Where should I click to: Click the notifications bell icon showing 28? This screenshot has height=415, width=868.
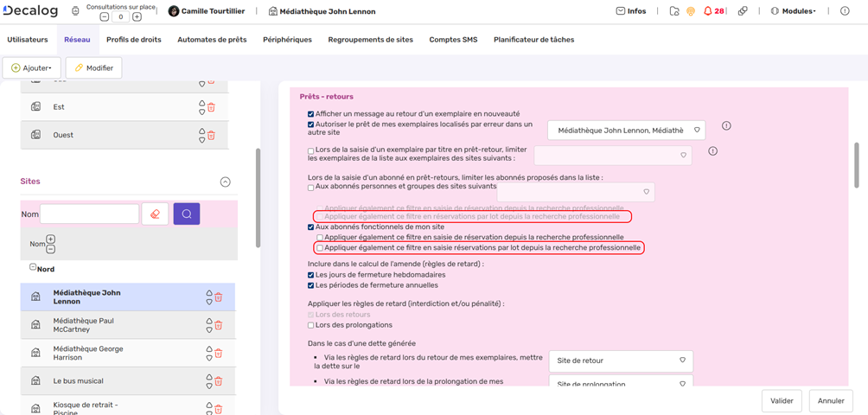click(x=708, y=11)
